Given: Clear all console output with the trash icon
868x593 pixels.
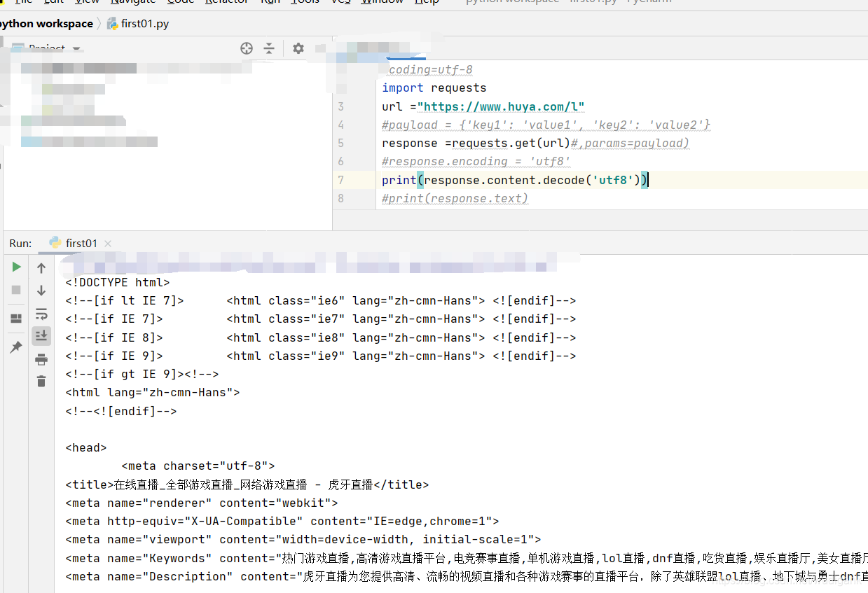Looking at the screenshot, I should 41,382.
